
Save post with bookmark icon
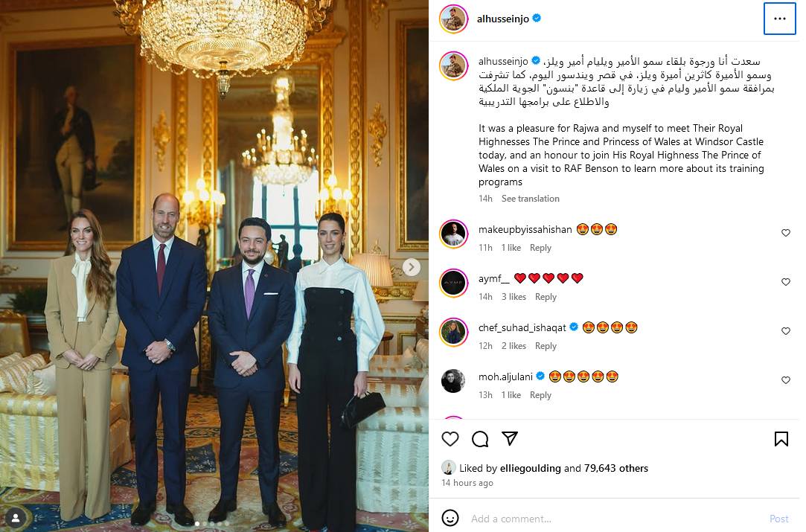pos(781,438)
